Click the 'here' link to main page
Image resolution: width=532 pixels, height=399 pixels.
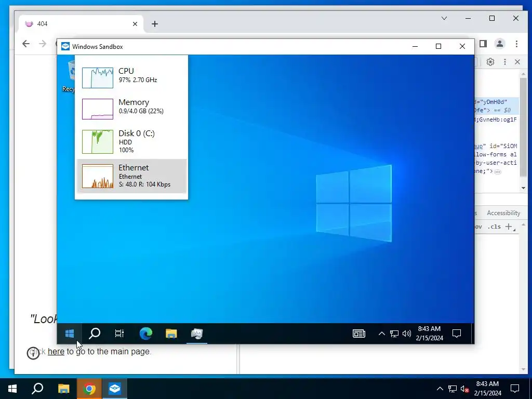pyautogui.click(x=56, y=352)
